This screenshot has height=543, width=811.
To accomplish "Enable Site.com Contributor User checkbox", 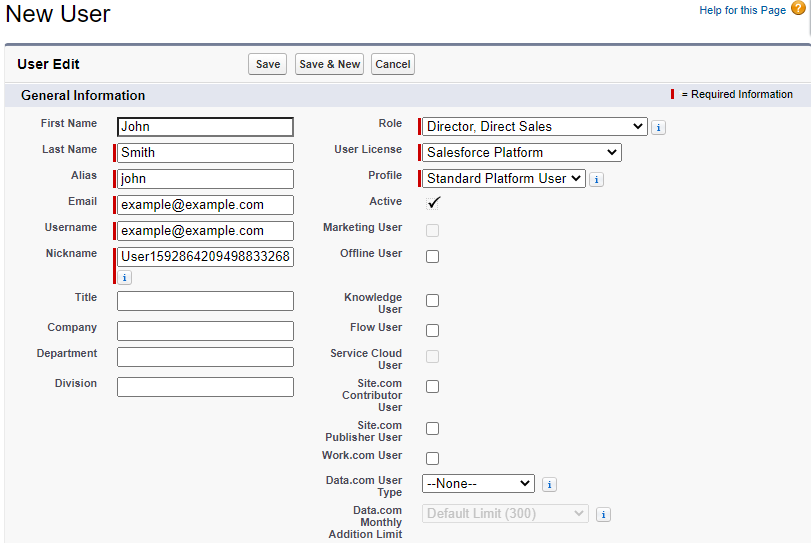I will pos(432,387).
